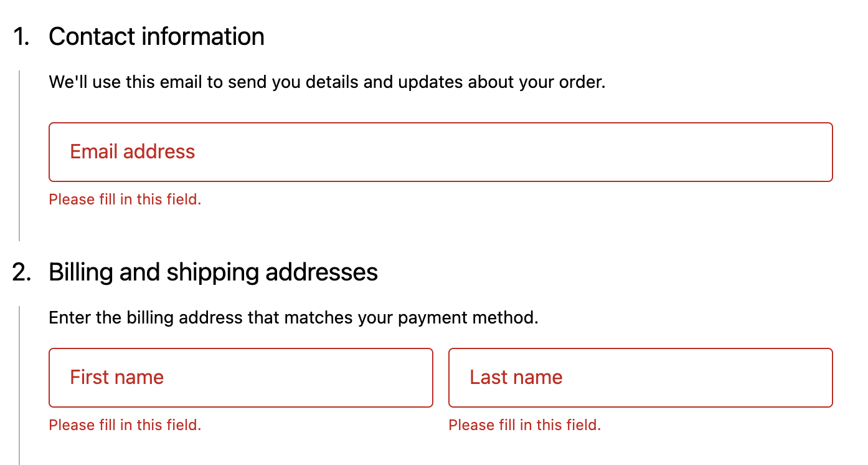Click the error message below First name
Viewport: 868px width, 465px height.
[125, 424]
